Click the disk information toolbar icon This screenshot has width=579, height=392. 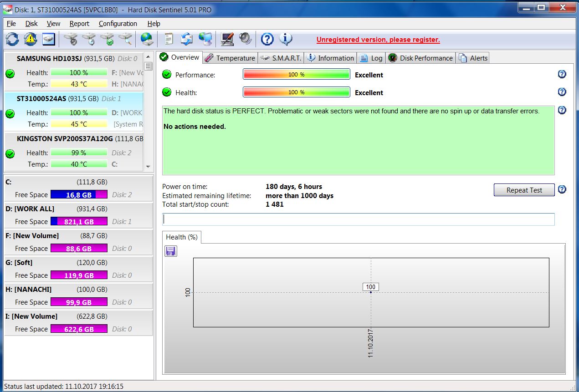49,39
